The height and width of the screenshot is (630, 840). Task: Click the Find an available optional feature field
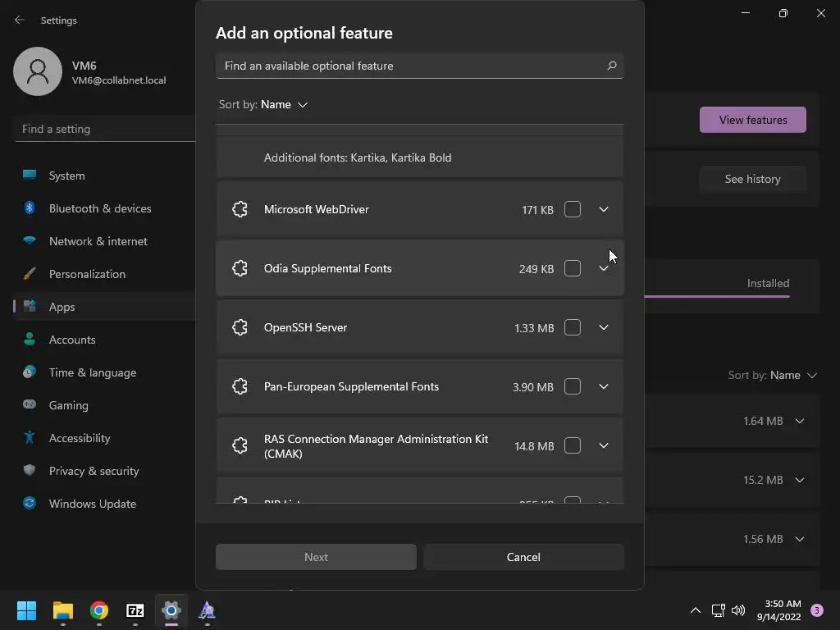pyautogui.click(x=410, y=66)
